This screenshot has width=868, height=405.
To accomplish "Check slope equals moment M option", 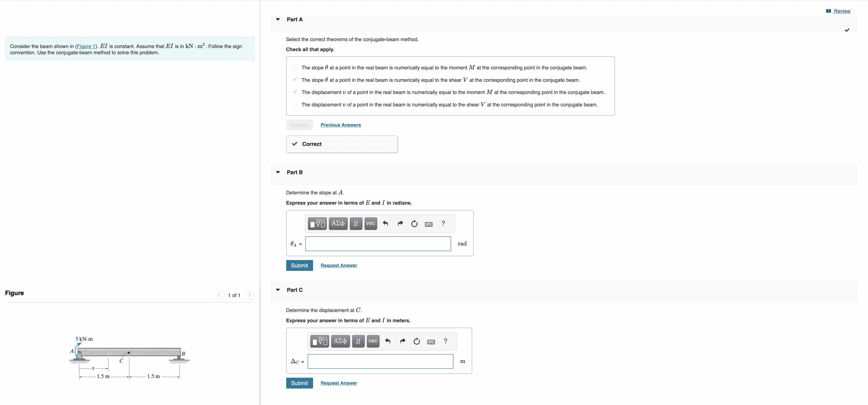I will [295, 67].
